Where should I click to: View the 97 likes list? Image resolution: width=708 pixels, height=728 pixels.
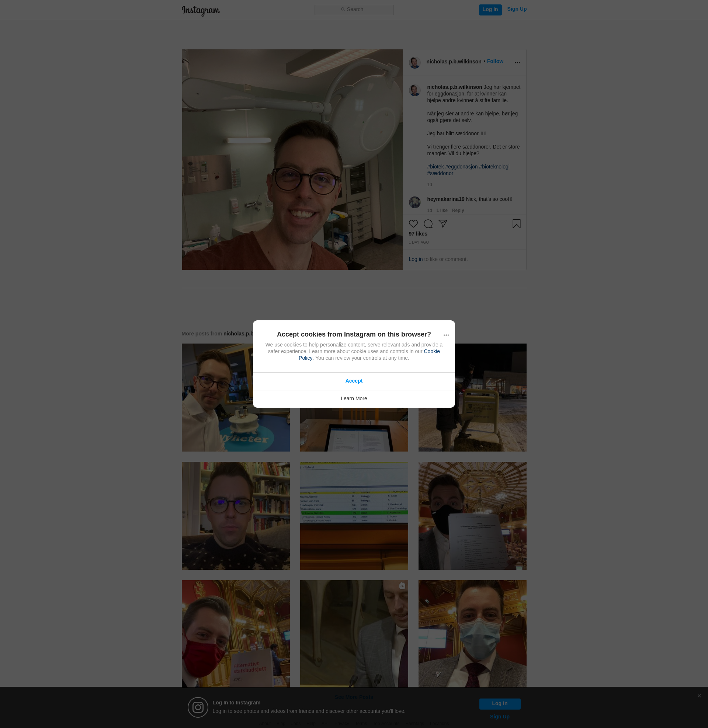point(418,234)
